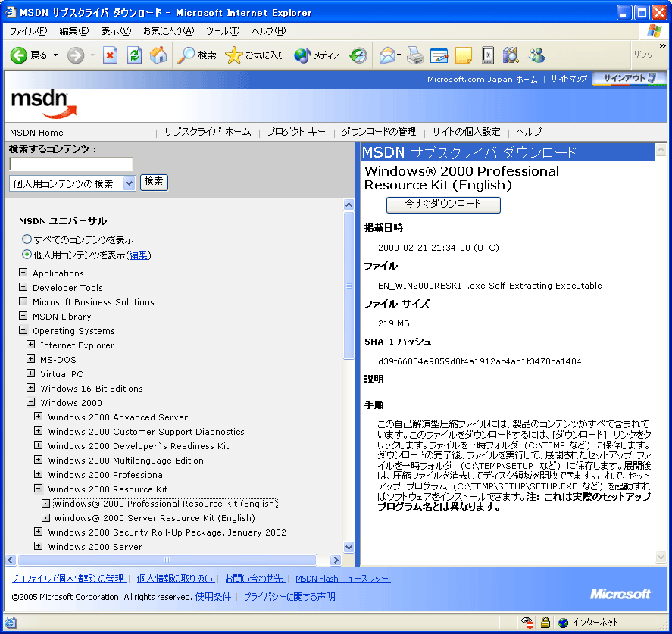Open the ツール(T) menu
The image size is (672, 634).
(x=222, y=31)
